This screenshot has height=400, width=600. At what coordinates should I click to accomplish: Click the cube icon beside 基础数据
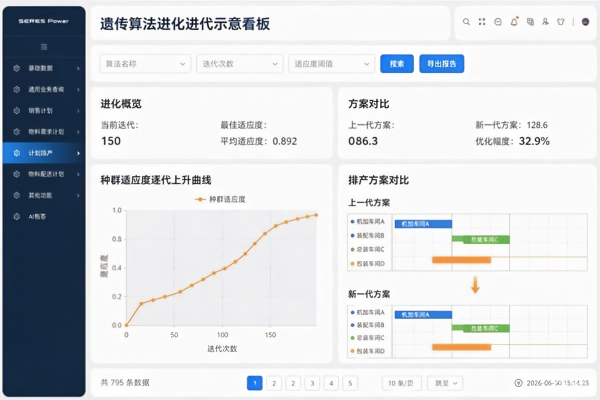[16, 68]
